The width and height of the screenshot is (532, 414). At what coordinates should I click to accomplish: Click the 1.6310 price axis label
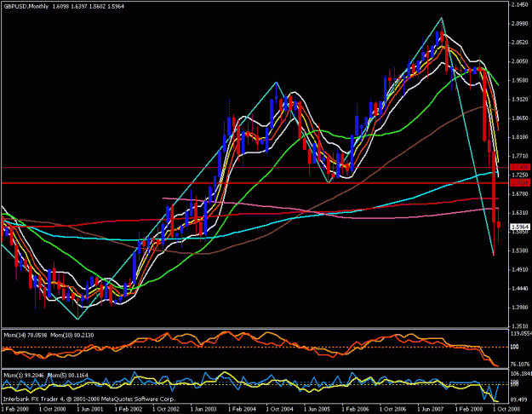click(520, 213)
